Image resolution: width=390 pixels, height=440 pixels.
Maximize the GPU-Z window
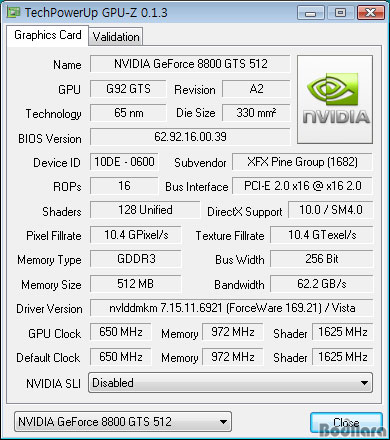coord(340,13)
